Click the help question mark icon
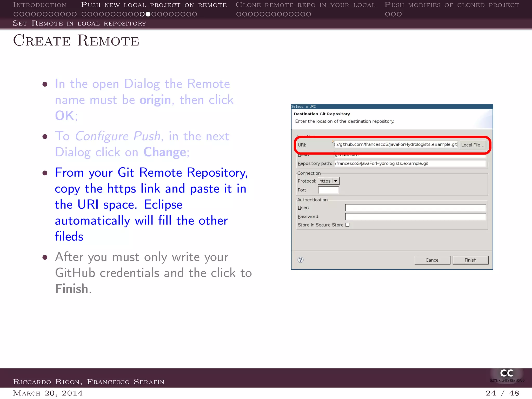This screenshot has width=532, height=399. pos(300,260)
